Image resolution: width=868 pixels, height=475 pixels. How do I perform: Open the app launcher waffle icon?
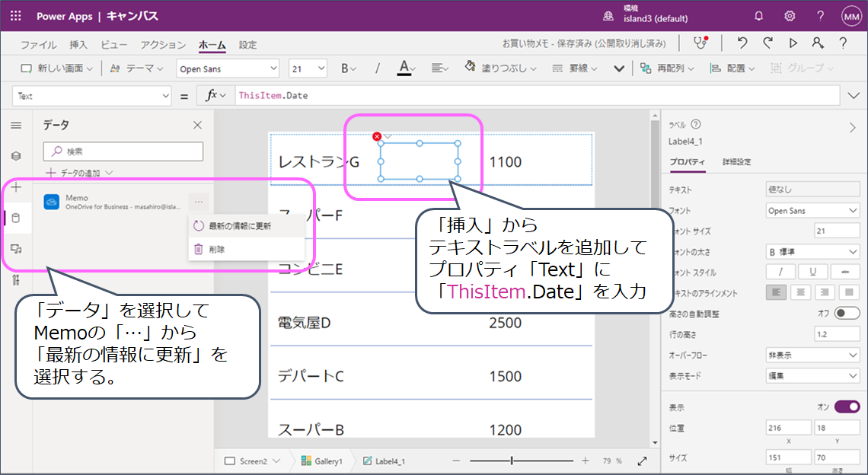point(15,15)
